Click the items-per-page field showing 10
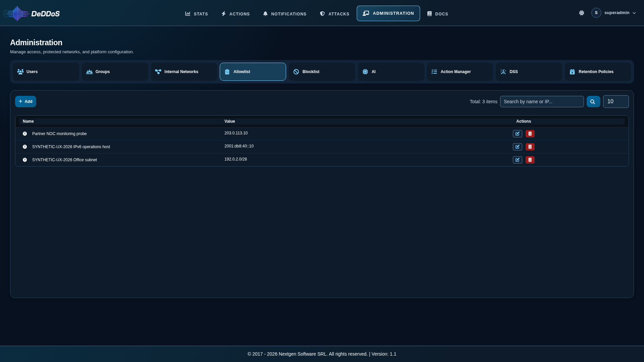644x362 pixels. tap(616, 102)
